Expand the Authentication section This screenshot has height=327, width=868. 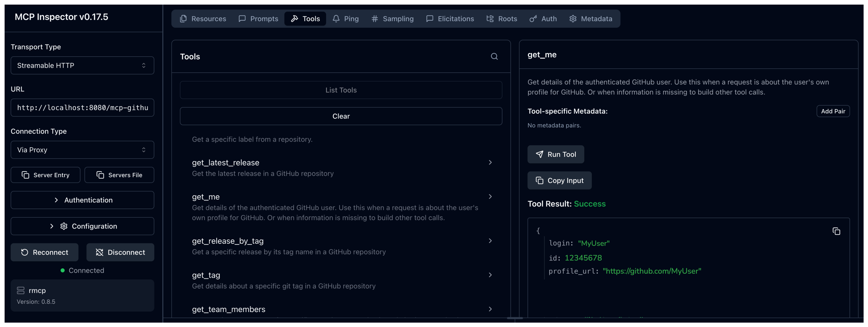tap(82, 200)
